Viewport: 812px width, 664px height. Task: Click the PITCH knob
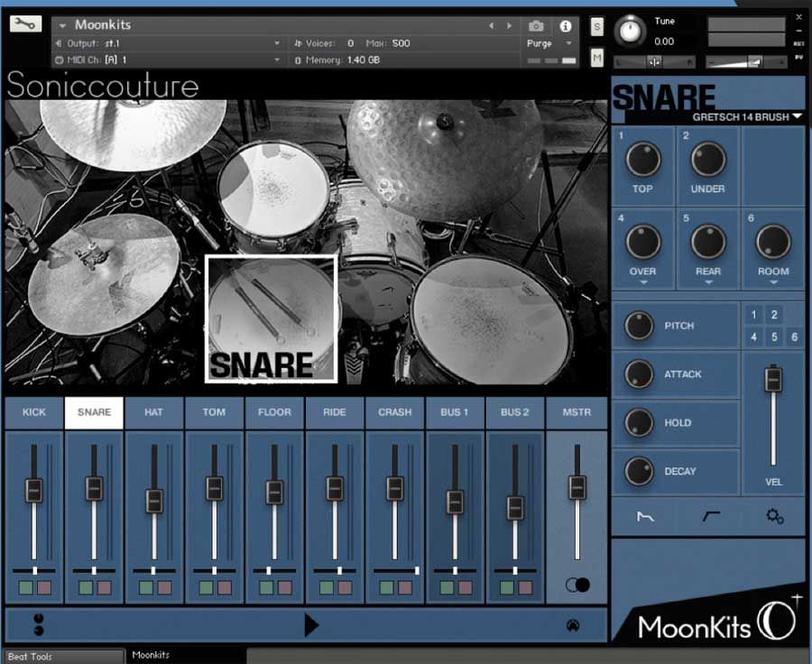pyautogui.click(x=639, y=326)
